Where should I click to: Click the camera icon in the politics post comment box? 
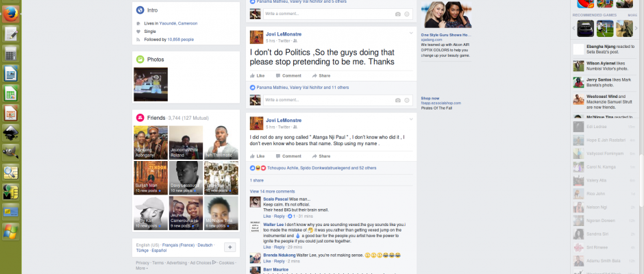tap(398, 100)
